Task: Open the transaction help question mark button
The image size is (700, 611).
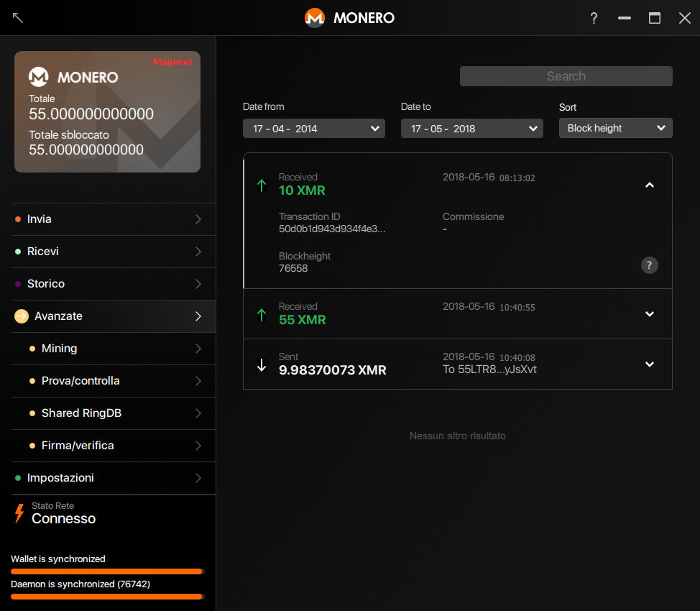Action: tap(649, 265)
